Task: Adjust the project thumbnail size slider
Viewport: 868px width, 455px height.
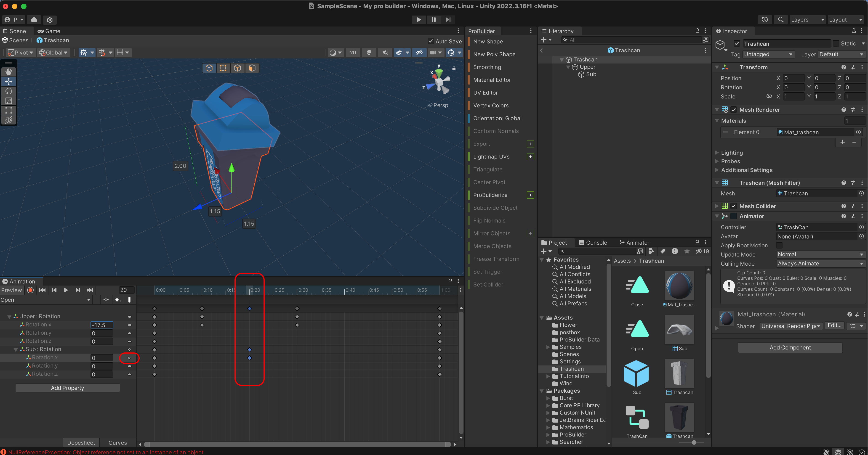Action: click(694, 442)
